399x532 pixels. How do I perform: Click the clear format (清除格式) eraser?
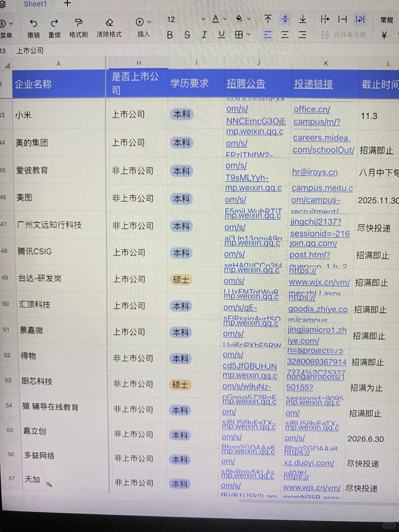(109, 23)
